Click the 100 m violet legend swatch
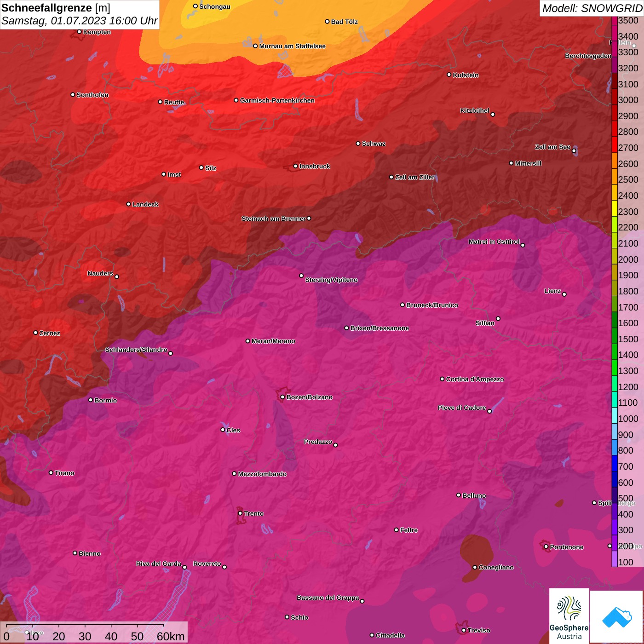The width and height of the screenshot is (644, 644). (615, 559)
